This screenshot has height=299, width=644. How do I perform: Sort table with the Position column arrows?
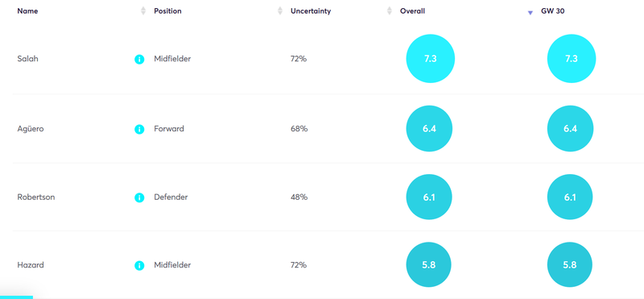[x=280, y=11]
